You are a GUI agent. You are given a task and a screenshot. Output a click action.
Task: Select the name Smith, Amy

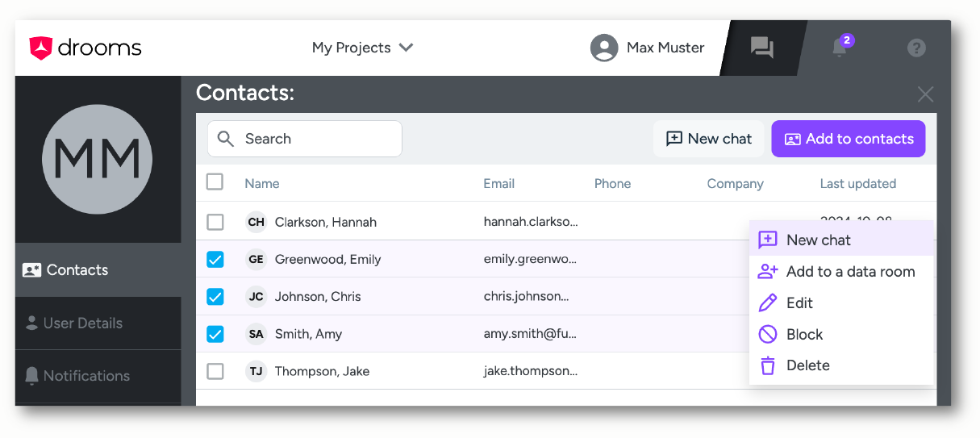point(308,334)
